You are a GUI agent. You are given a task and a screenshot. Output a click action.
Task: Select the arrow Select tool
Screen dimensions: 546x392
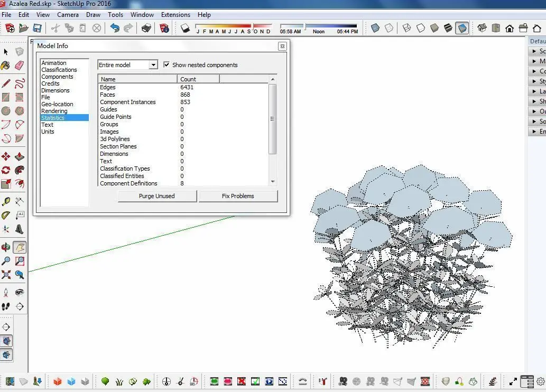click(x=6, y=52)
